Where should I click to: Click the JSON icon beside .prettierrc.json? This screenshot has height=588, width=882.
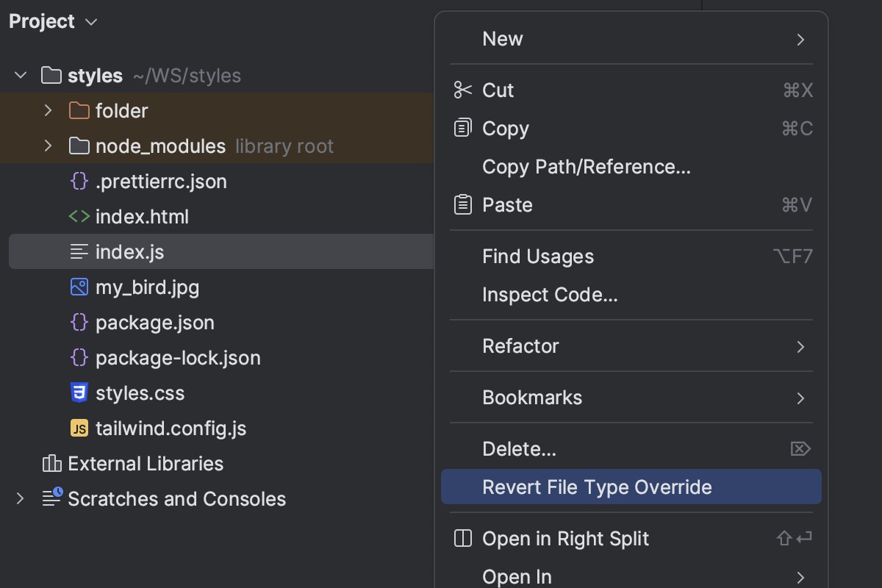coord(79,181)
